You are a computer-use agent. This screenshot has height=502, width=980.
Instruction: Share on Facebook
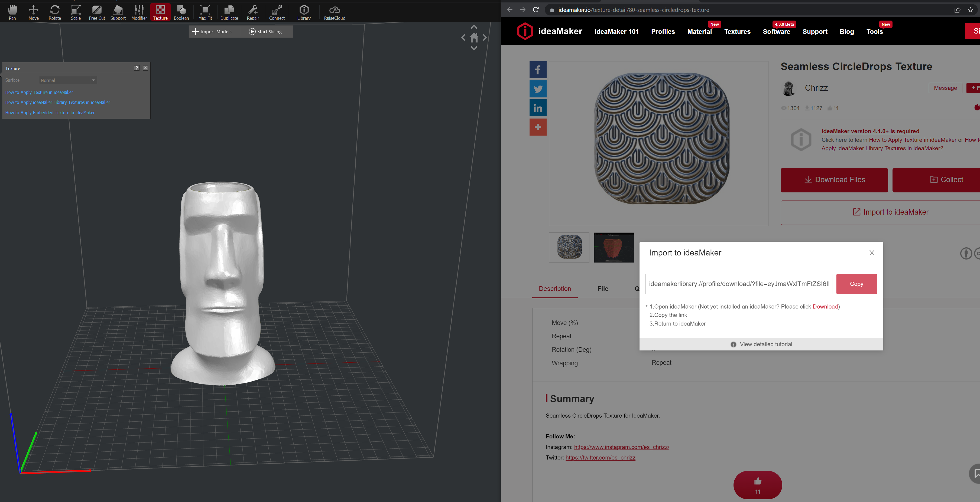(538, 70)
